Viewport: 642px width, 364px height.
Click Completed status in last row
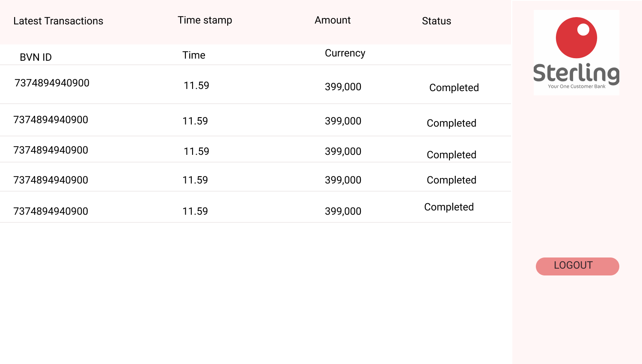[449, 207]
